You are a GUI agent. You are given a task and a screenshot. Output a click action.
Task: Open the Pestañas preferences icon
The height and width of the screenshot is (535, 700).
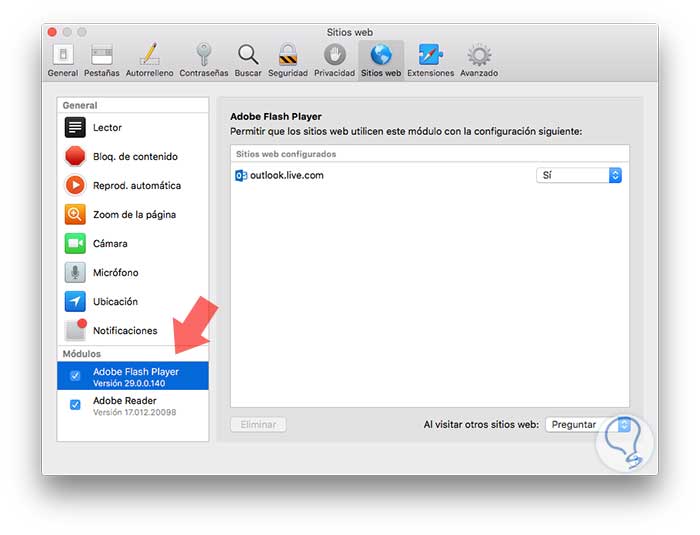pyautogui.click(x=102, y=55)
